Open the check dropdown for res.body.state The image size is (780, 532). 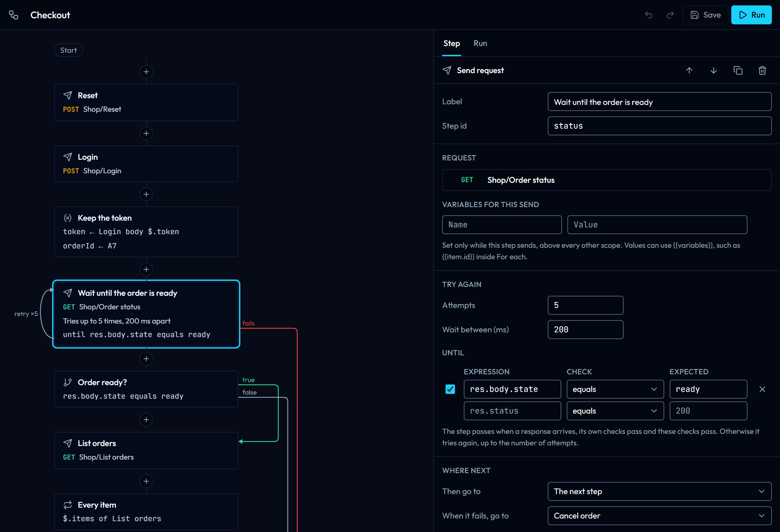coord(615,389)
